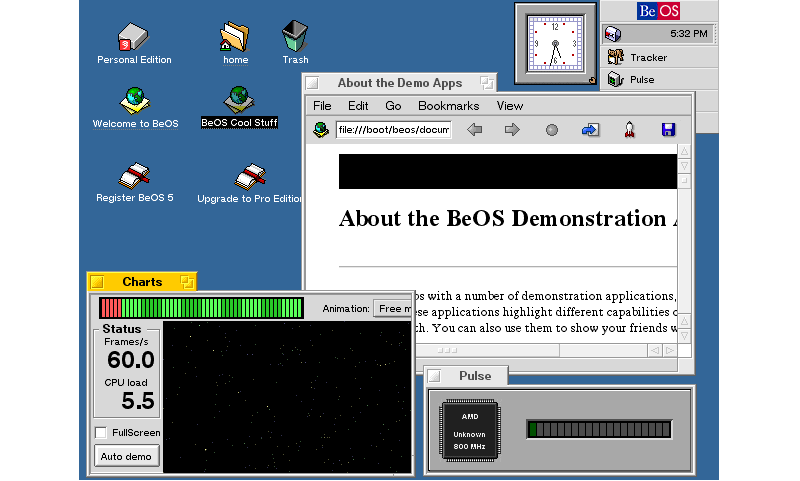Click the 5.5 CPU load value
Screen dimensions: 800x481
tap(138, 401)
